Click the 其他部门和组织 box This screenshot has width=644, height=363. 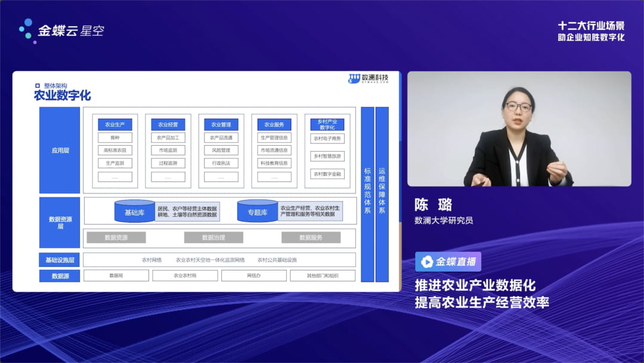[x=323, y=275]
